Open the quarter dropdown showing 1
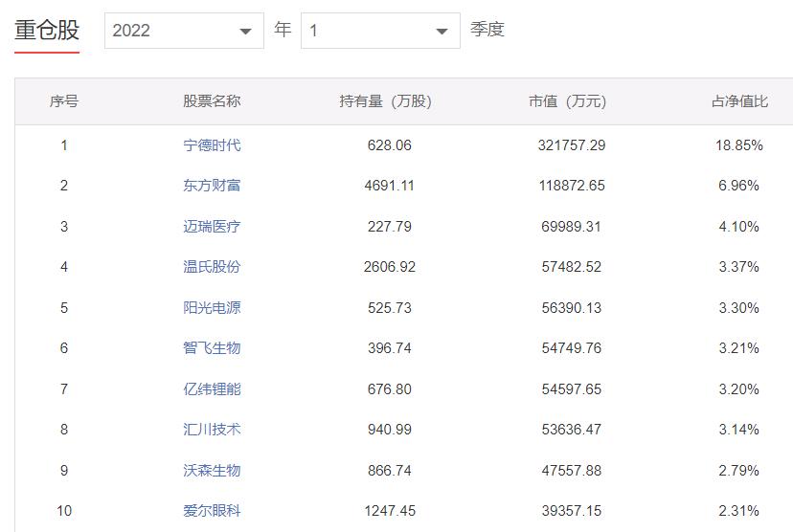The width and height of the screenshot is (793, 532). 380,31
